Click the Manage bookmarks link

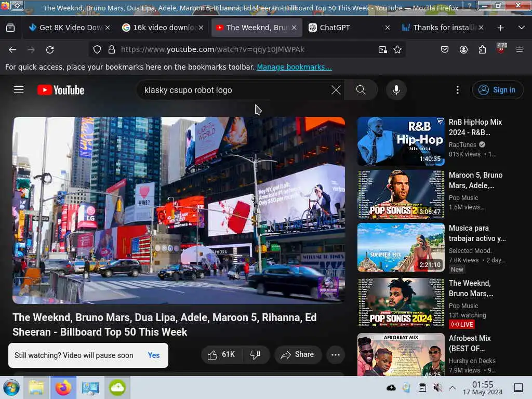pos(294,67)
